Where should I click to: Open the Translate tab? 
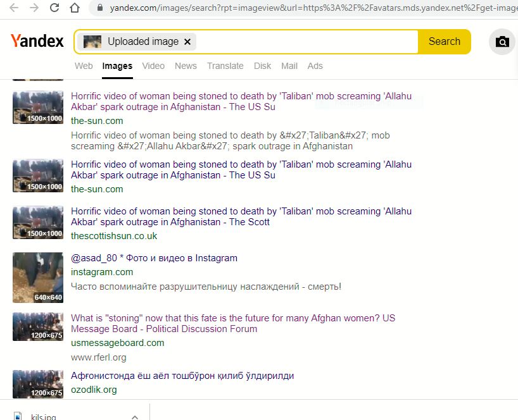pyautogui.click(x=225, y=66)
